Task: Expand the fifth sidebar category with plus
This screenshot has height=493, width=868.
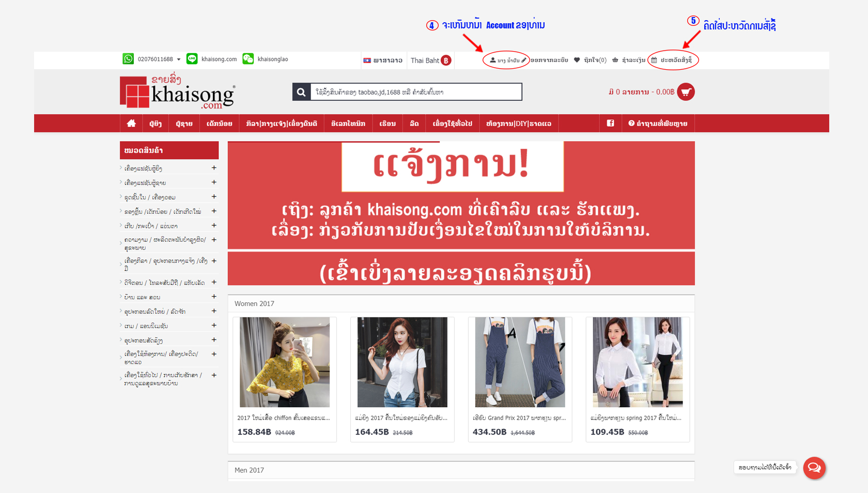Action: pos(214,225)
